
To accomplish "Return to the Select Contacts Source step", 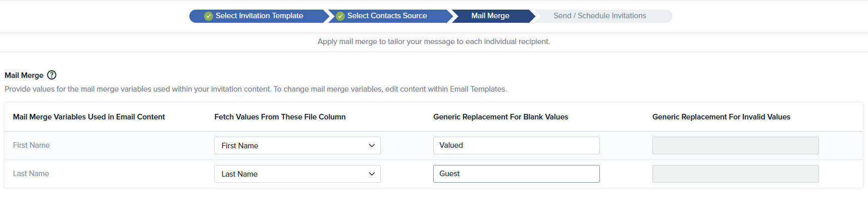I will pos(387,16).
